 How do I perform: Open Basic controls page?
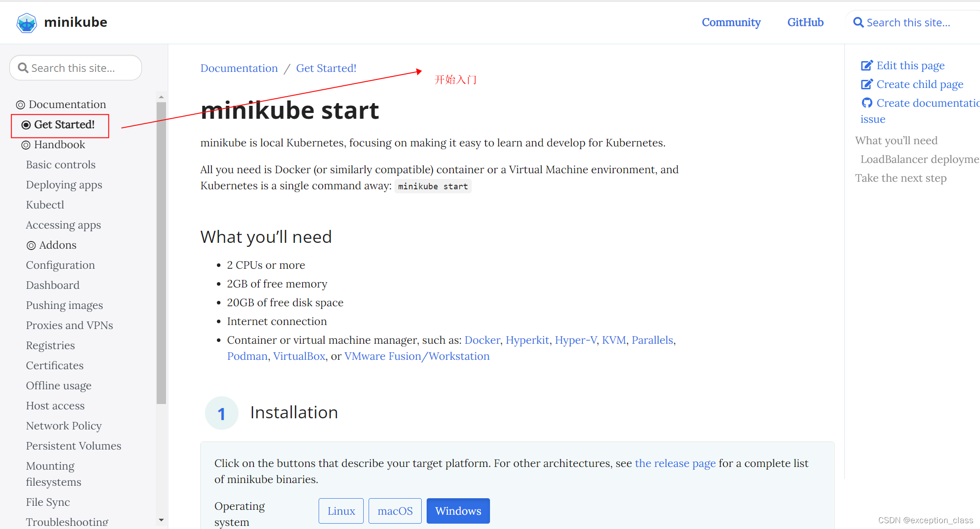coord(61,165)
